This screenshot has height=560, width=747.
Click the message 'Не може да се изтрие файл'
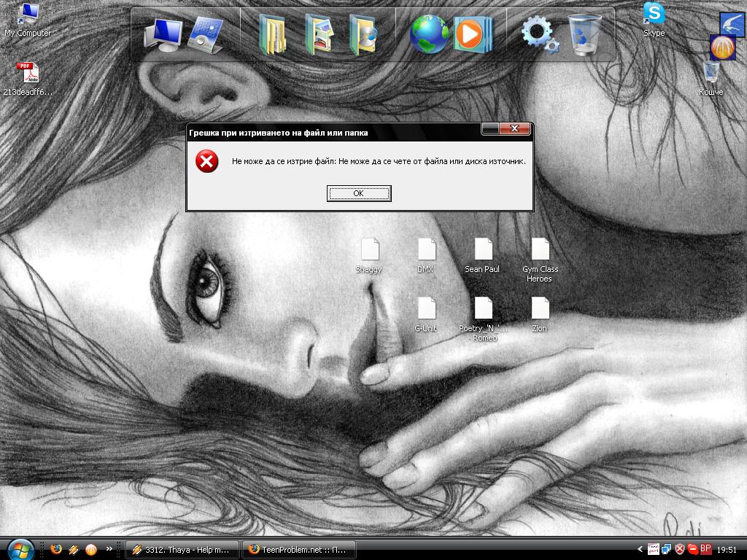pos(283,161)
